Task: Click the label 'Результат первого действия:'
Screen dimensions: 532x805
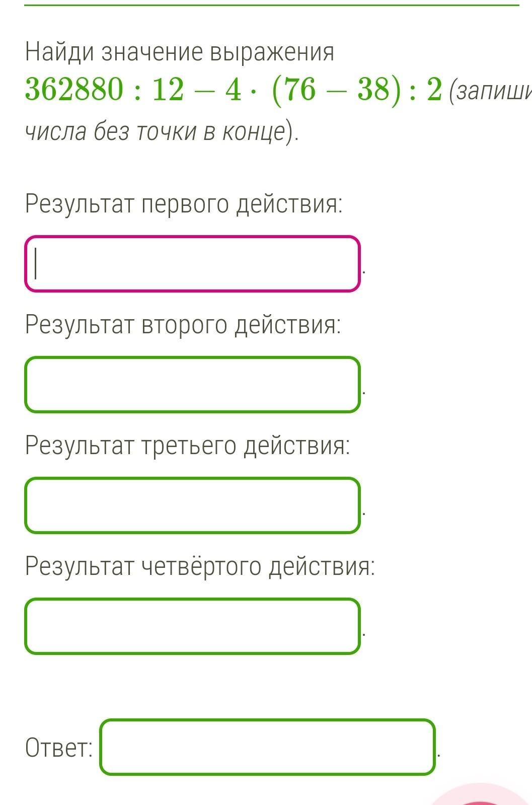Action: (x=184, y=204)
